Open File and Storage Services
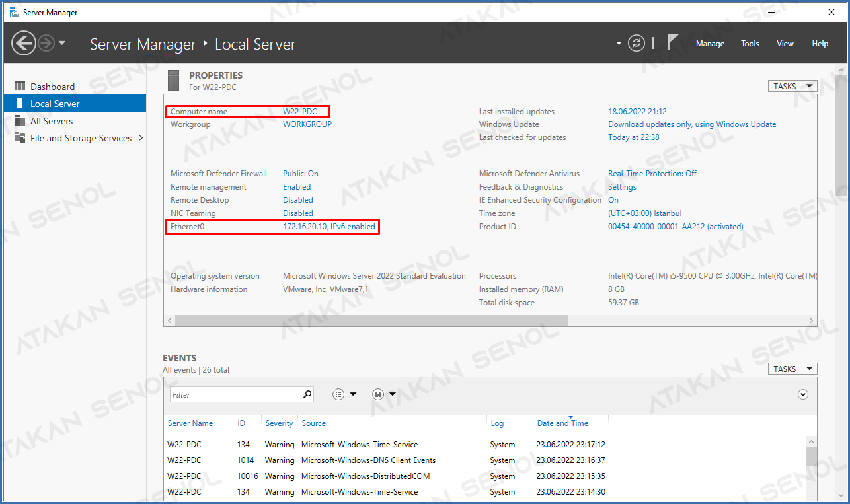Viewport: 850px width, 504px height. click(81, 138)
